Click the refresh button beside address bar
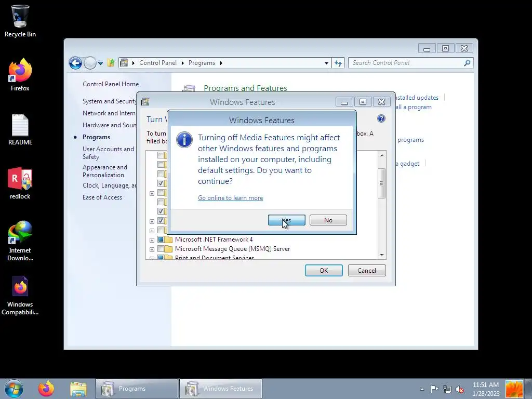 338,63
